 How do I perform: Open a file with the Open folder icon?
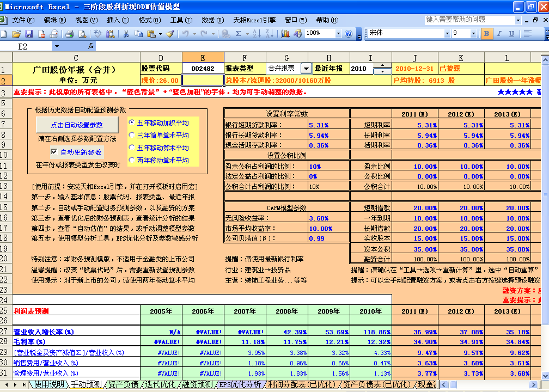[x=16, y=34]
